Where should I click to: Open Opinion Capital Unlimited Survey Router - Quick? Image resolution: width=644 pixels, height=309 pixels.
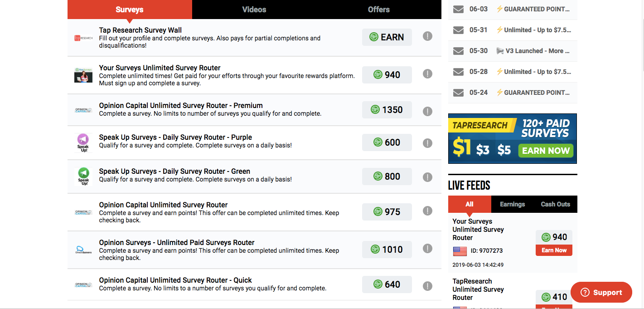click(x=175, y=280)
